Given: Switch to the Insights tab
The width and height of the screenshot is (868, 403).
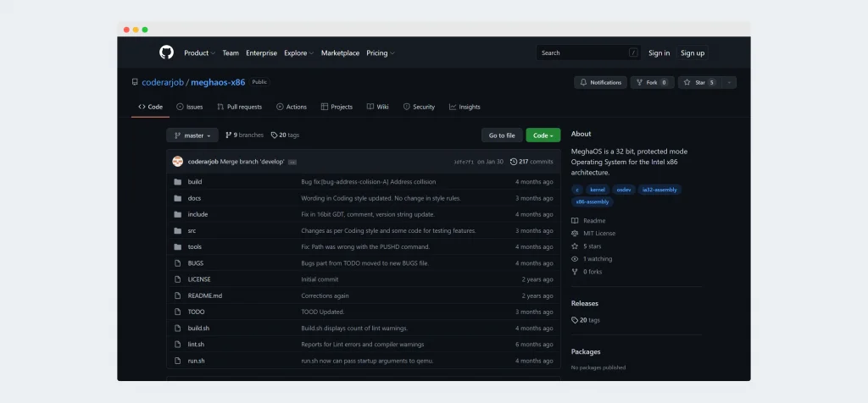Looking at the screenshot, I should coord(465,107).
